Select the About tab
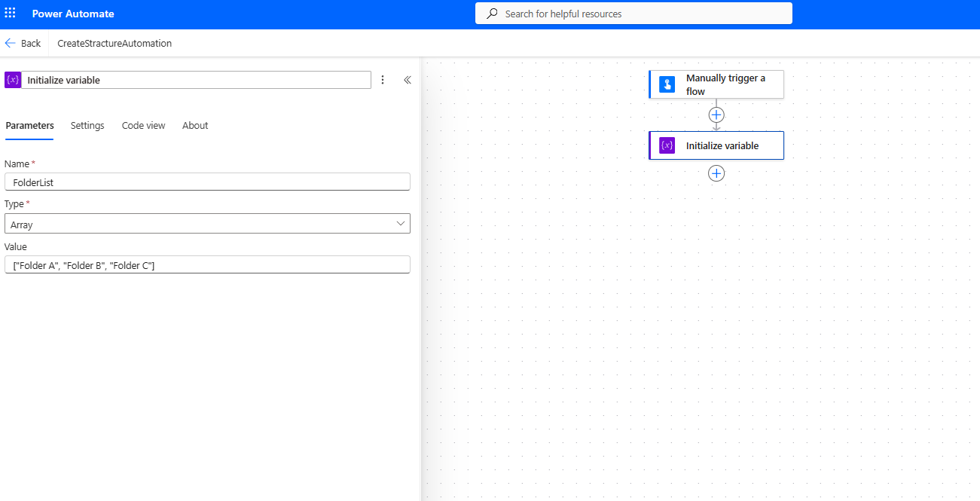The width and height of the screenshot is (980, 501). click(x=195, y=126)
